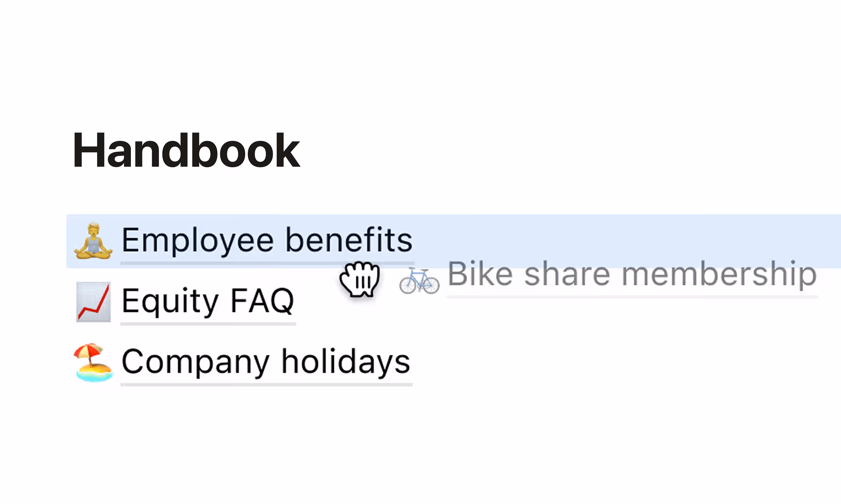This screenshot has height=504, width=841.
Task: Click the meditating person icon beside Employee benefits
Action: 93,241
